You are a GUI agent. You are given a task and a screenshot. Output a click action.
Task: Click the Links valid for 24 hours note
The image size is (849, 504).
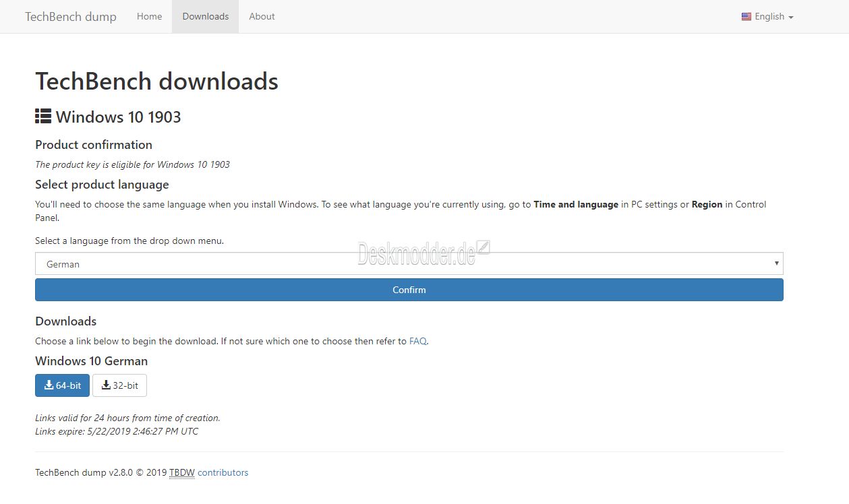point(127,418)
